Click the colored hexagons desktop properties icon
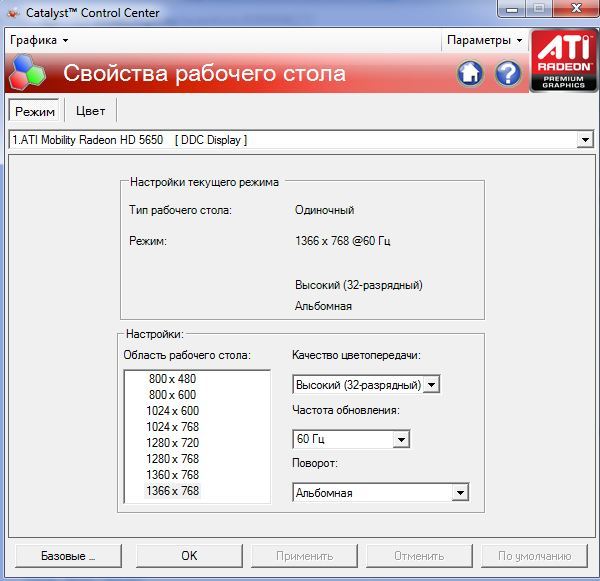Viewport: 600px width, 581px height. [x=27, y=72]
